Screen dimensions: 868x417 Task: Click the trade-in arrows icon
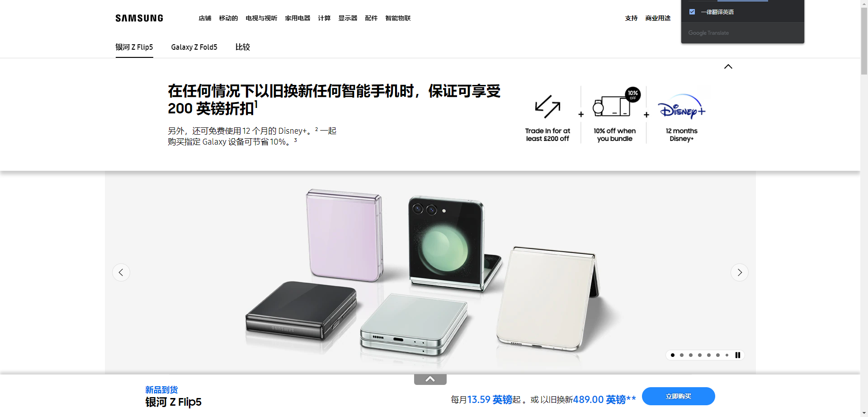point(547,106)
